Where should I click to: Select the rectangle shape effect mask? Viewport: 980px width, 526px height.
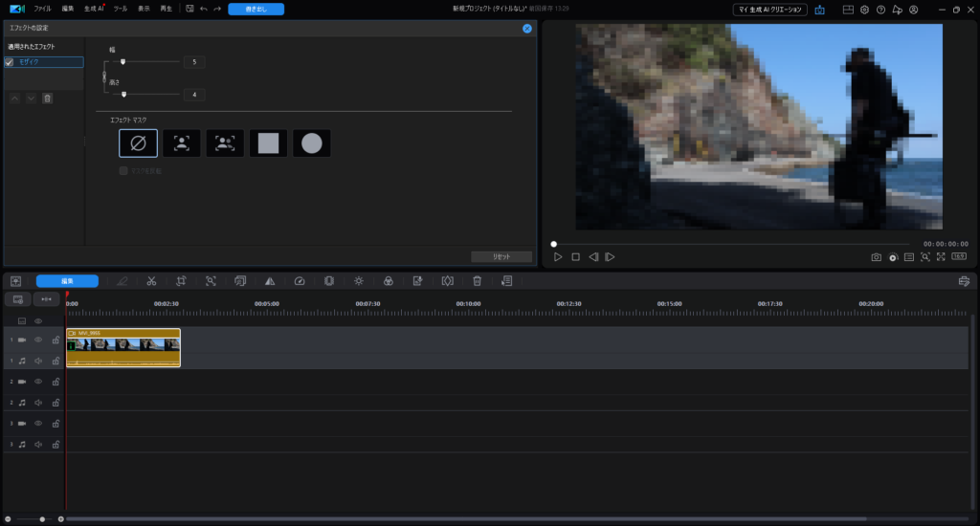point(268,143)
